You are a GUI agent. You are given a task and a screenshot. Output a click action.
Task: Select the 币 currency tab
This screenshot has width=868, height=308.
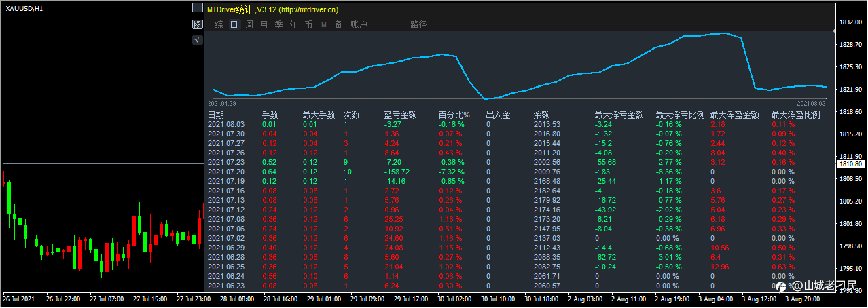tap(308, 24)
